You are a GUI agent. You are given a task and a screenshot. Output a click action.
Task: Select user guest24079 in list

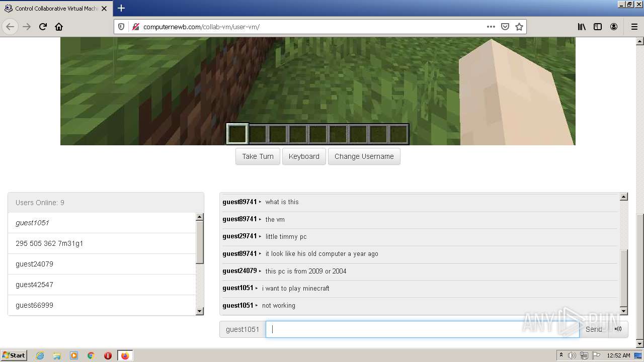tap(102, 264)
